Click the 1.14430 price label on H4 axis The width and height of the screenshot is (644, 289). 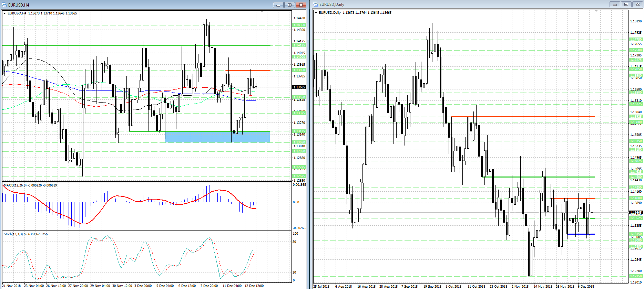299,18
